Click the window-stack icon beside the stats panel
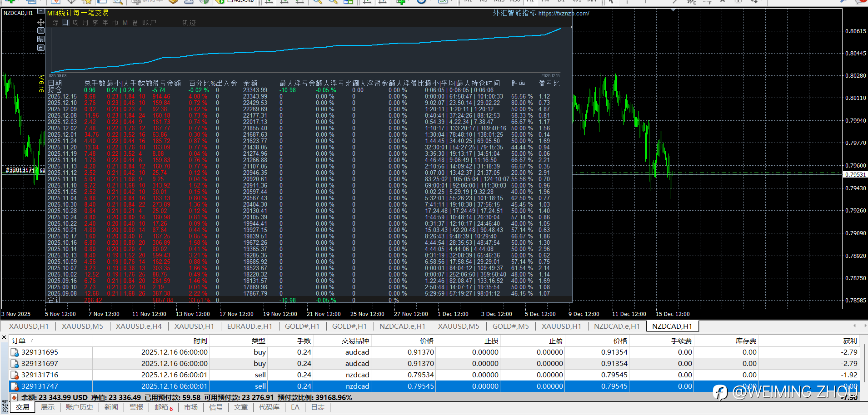This screenshot has height=415, width=868. click(41, 48)
